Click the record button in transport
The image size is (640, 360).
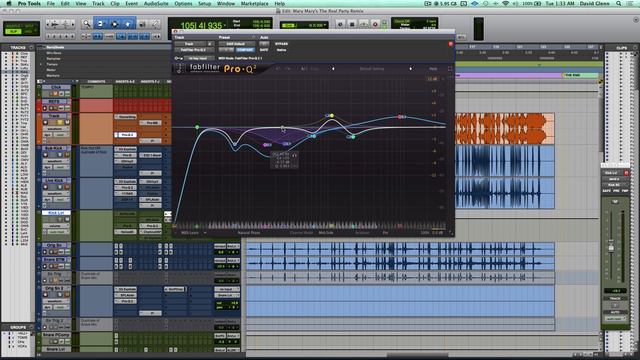(x=375, y=24)
